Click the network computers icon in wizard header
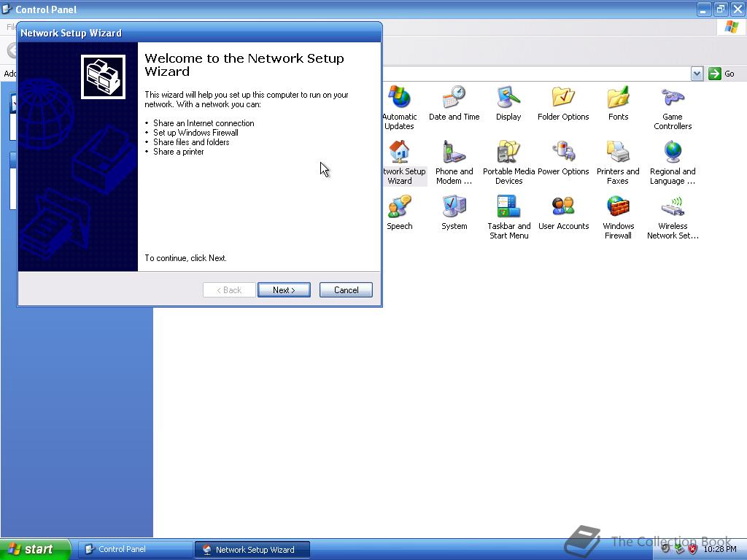The width and height of the screenshot is (747, 560). point(103,77)
